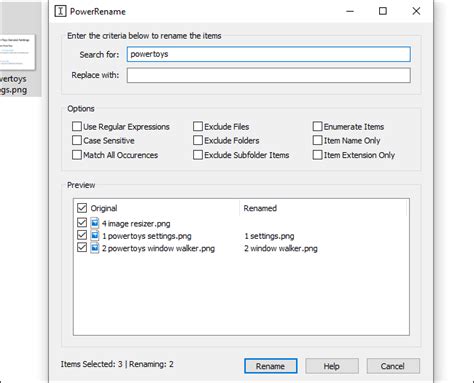Image resolution: width=474 pixels, height=383 pixels.
Task: Select the 4 image resizer.png file name
Action: [x=136, y=223]
